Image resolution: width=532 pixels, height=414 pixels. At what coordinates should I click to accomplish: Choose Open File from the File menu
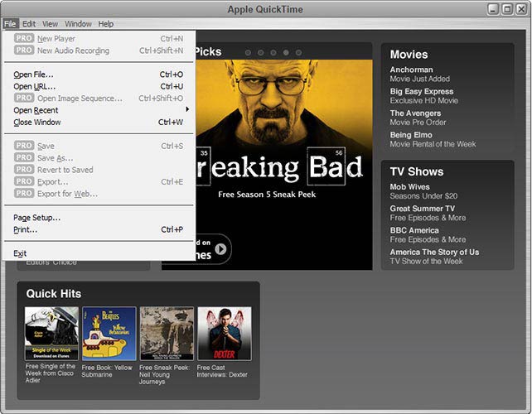[x=33, y=75]
